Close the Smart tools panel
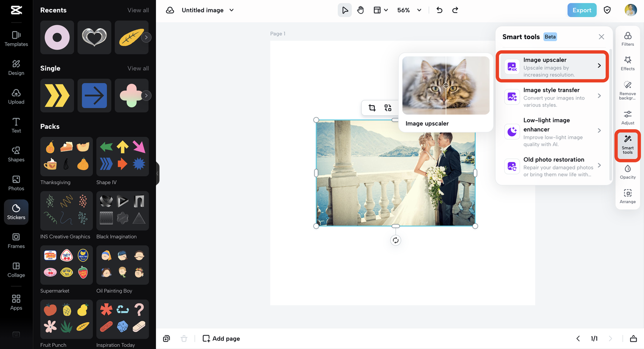644x349 pixels. click(x=601, y=37)
